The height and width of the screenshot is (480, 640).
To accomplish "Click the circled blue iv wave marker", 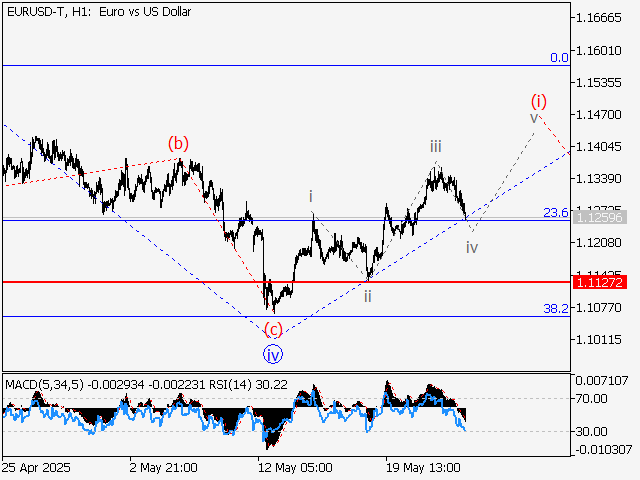I will click(273, 352).
